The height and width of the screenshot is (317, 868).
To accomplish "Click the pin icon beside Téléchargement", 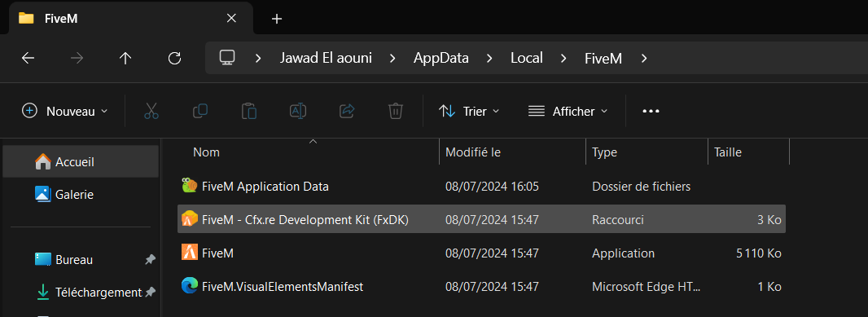I will pyautogui.click(x=150, y=292).
